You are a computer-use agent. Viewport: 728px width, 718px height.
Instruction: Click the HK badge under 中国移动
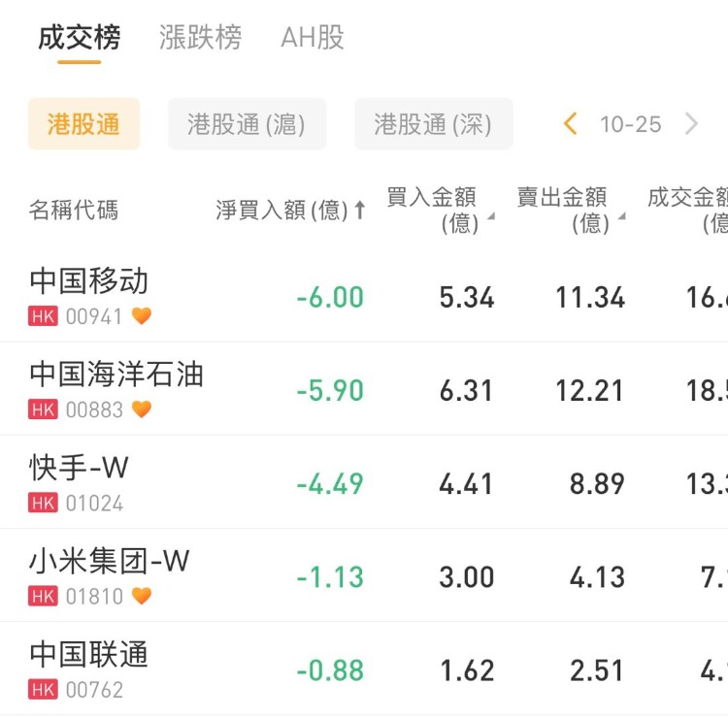pos(43,316)
